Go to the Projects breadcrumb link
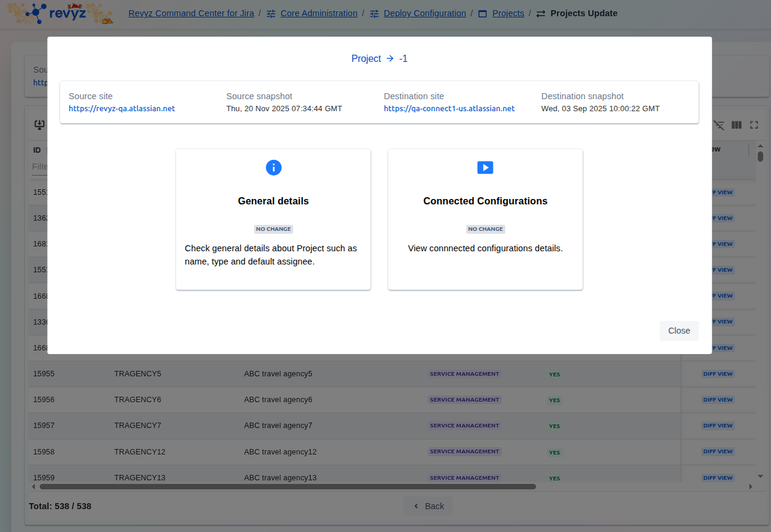The image size is (771, 532). 508,13
